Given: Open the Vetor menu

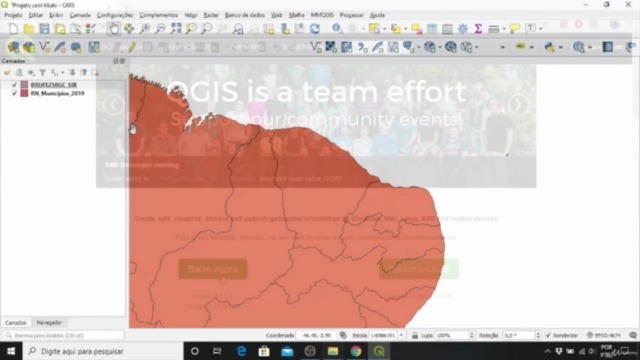Looking at the screenshot, I should pos(191,15).
